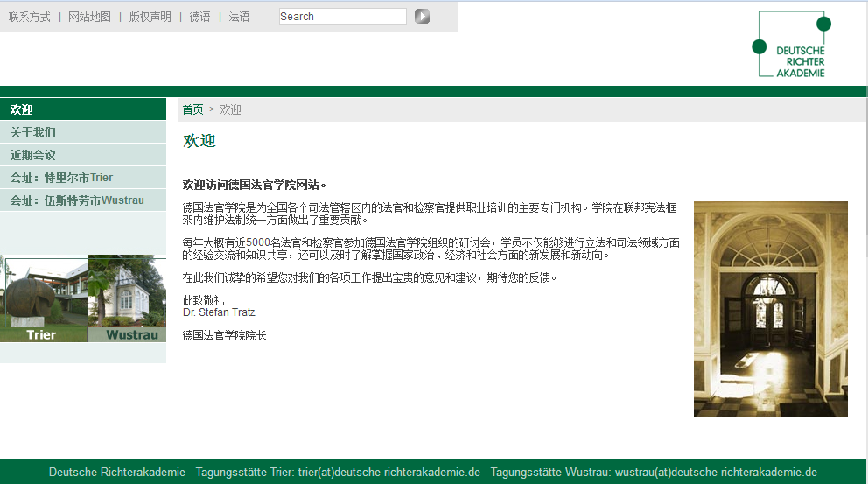The image size is (868, 484).
Task: Select 欢迎 in the sidebar menu
Action: pos(22,109)
